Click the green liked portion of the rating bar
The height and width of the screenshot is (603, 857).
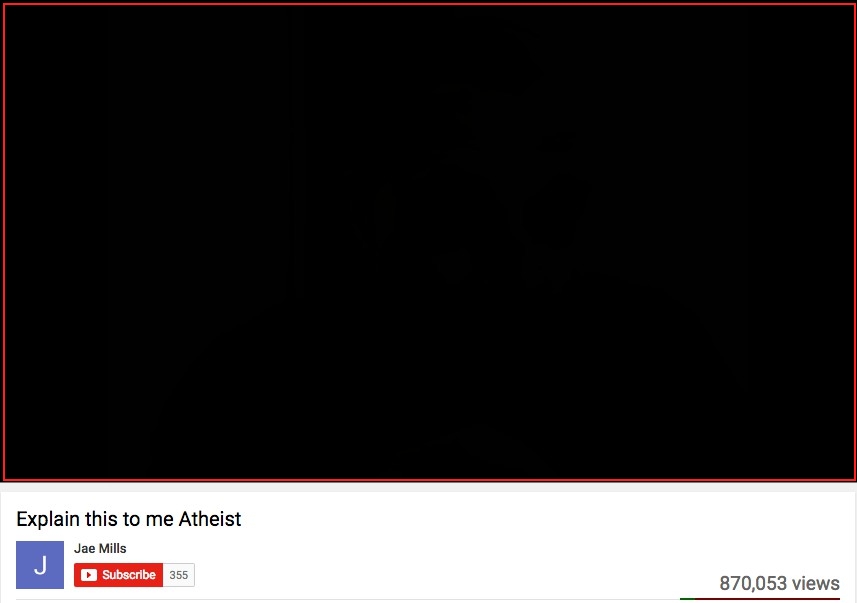coord(688,599)
